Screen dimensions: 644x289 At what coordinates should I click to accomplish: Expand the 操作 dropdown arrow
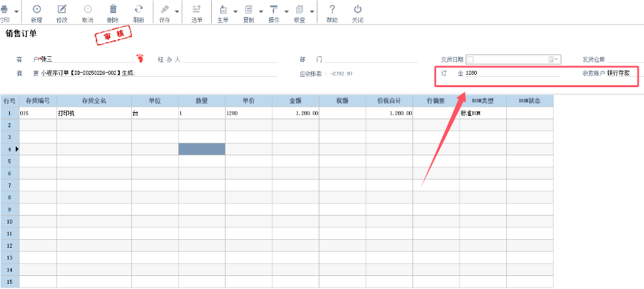click(287, 12)
